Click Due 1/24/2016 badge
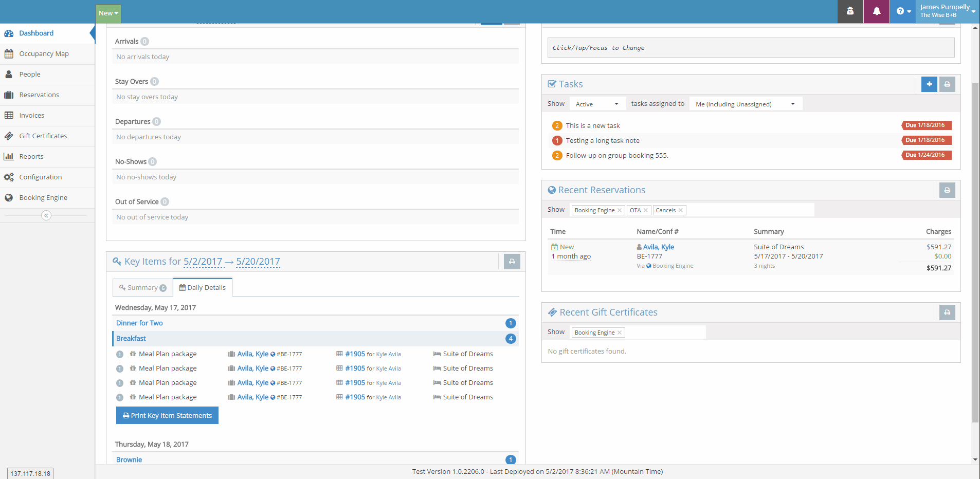Screen dimensions: 980x479 click(x=927, y=155)
